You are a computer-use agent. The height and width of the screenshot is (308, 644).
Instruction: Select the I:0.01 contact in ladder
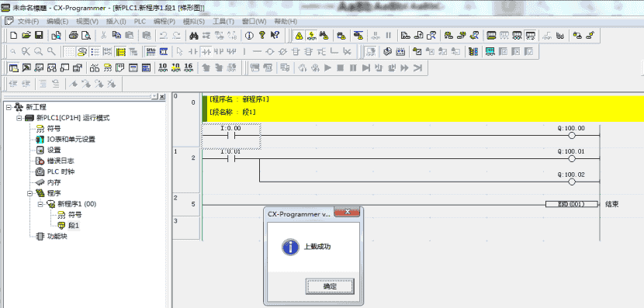pyautogui.click(x=230, y=158)
